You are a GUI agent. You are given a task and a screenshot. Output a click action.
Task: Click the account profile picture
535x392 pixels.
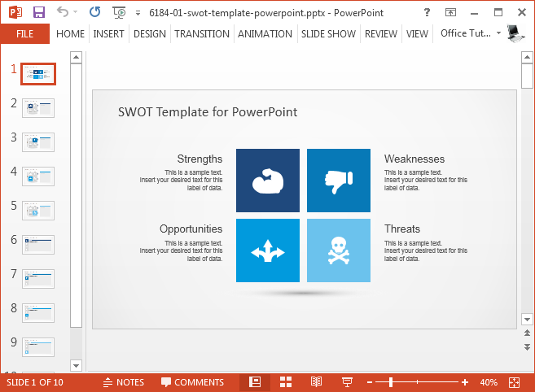click(x=515, y=33)
